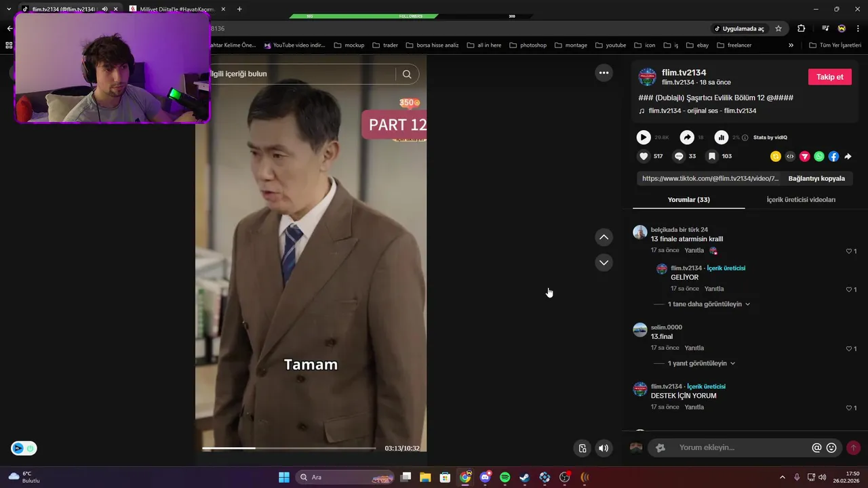
Task: Share video to WhatsApp
Action: point(819,156)
